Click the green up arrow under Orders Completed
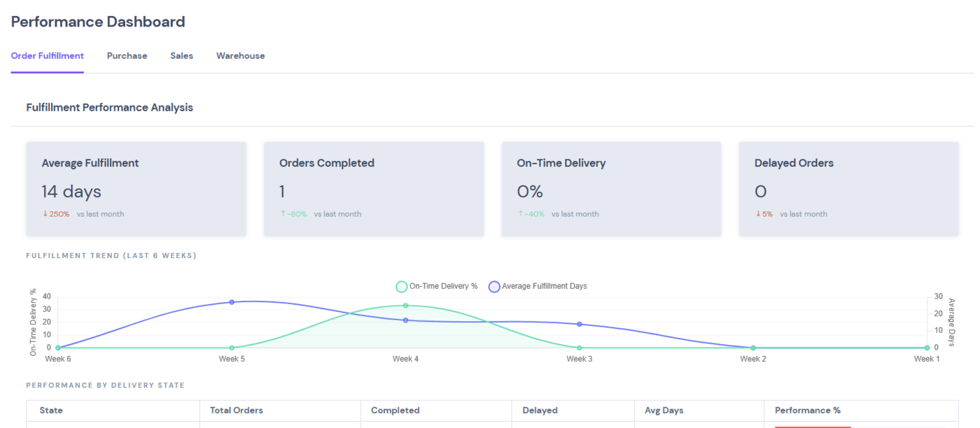 pyautogui.click(x=283, y=214)
